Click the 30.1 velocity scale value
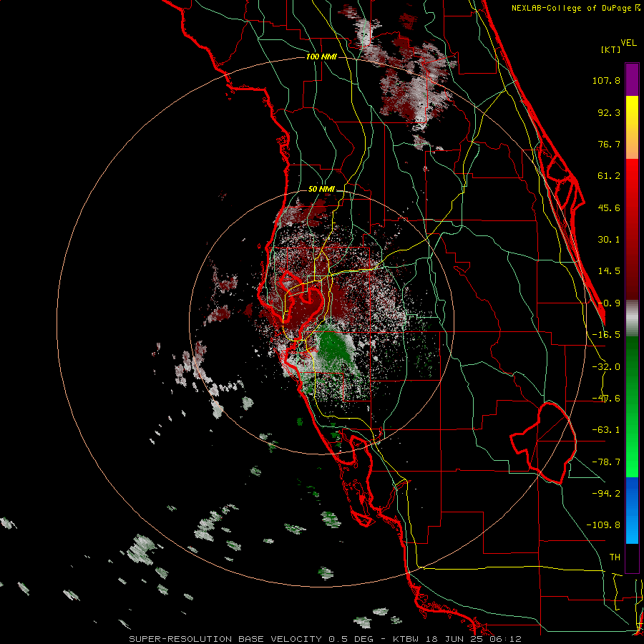The width and height of the screenshot is (644, 644). [x=609, y=240]
